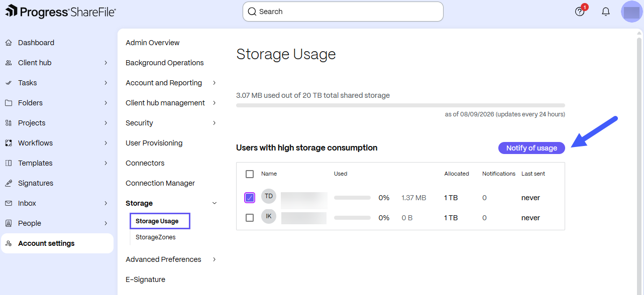Open the help question mark icon

tap(580, 12)
